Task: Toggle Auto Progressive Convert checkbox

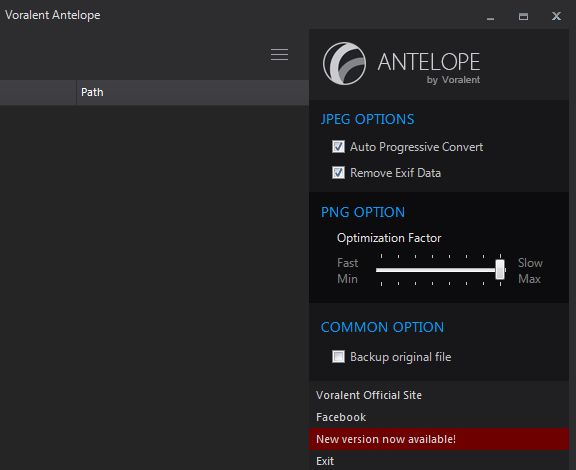Action: [338, 147]
